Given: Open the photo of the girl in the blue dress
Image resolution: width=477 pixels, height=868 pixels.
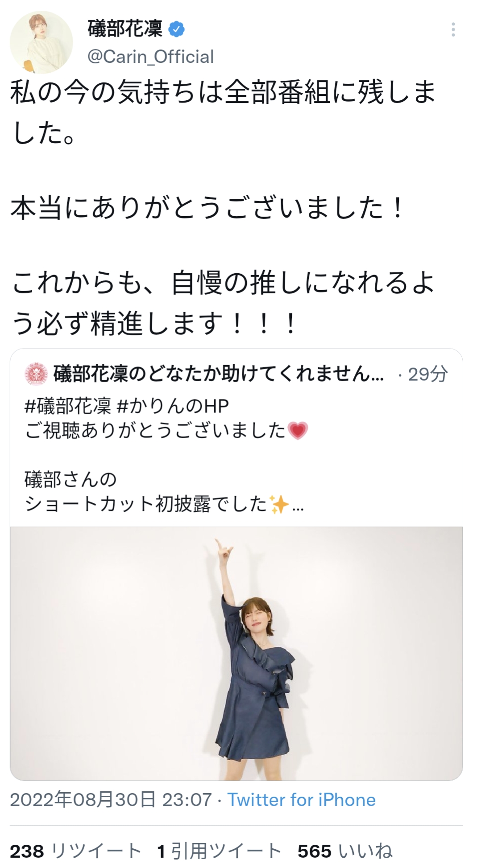Looking at the screenshot, I should tap(236, 653).
